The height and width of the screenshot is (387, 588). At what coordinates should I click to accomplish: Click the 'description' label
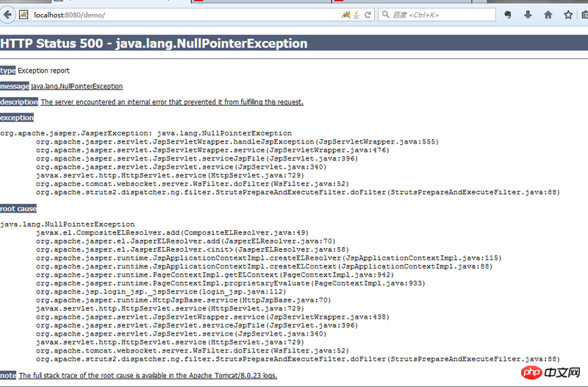click(19, 102)
